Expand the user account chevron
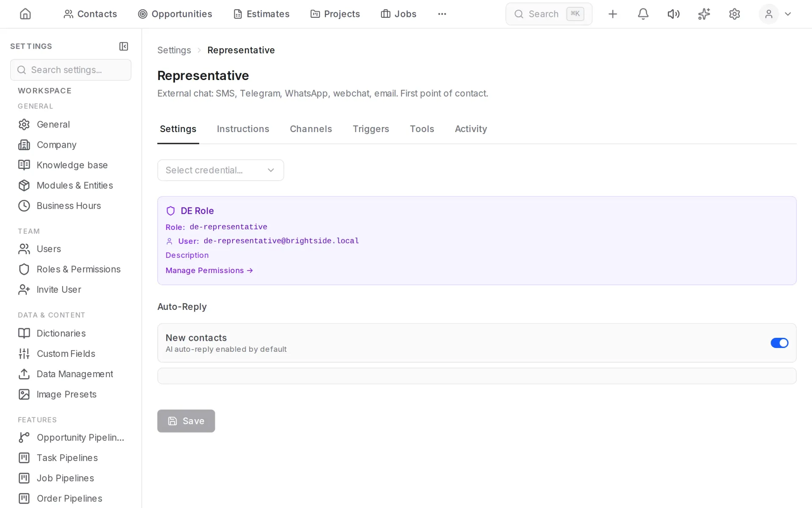Screen dimensions: 812x508 coord(788,14)
